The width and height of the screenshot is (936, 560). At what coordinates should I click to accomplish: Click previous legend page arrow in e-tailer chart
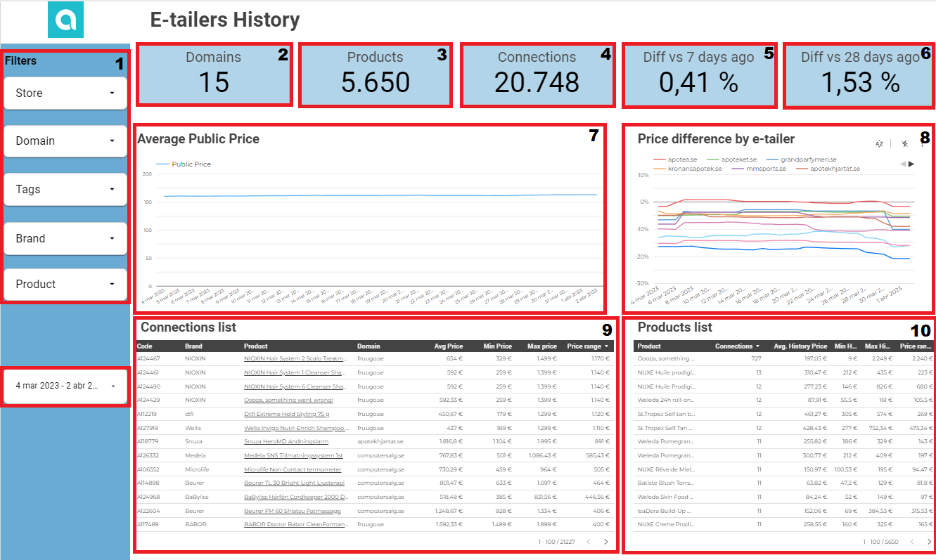coord(903,164)
